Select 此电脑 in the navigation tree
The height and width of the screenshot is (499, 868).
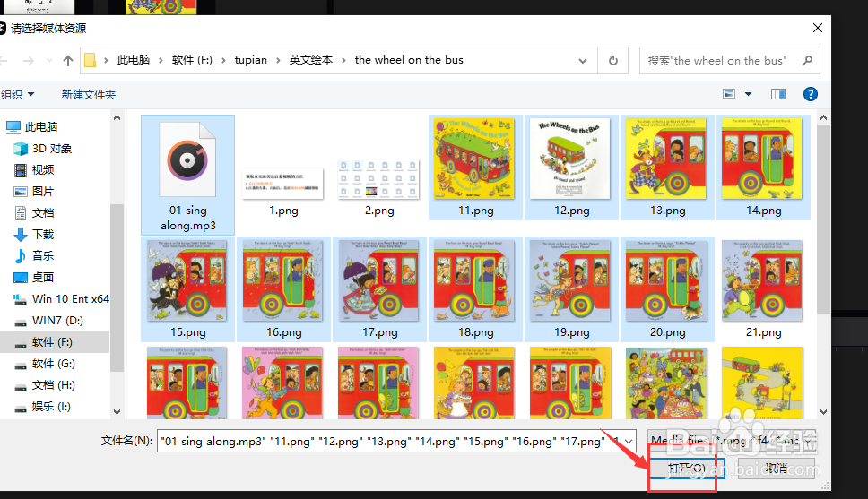(x=32, y=126)
